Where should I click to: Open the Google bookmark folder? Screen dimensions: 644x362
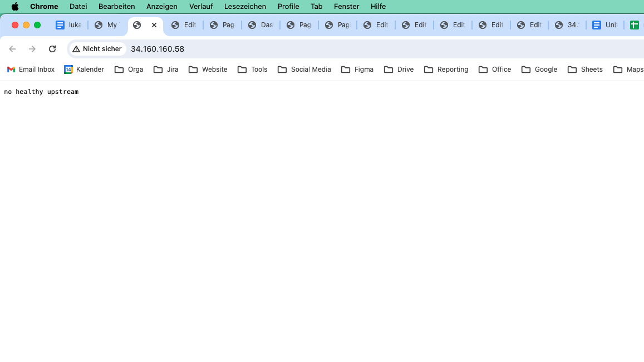[539, 70]
